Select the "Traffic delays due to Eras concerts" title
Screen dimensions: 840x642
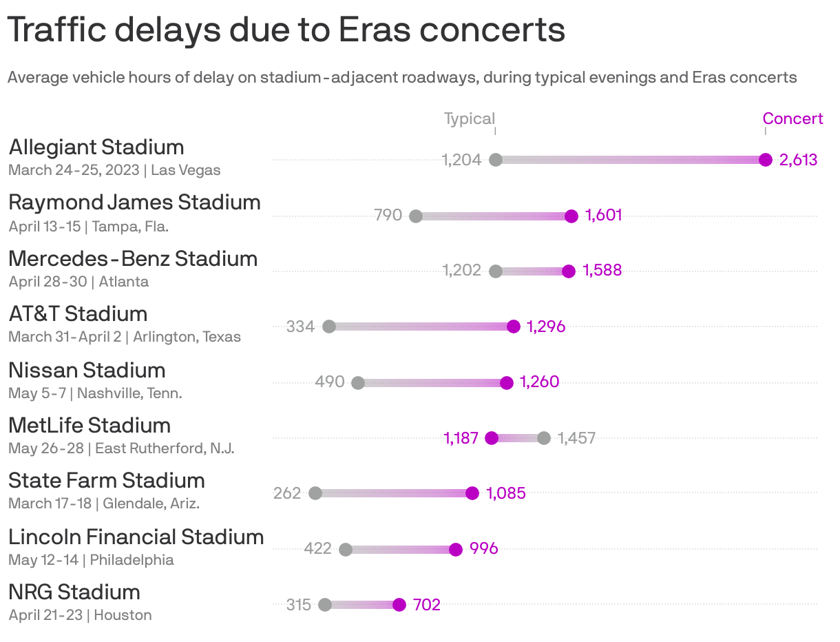pos(286,30)
